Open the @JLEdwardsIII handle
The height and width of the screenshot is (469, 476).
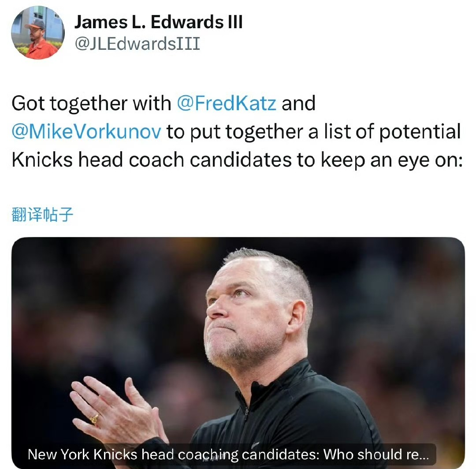tap(137, 44)
